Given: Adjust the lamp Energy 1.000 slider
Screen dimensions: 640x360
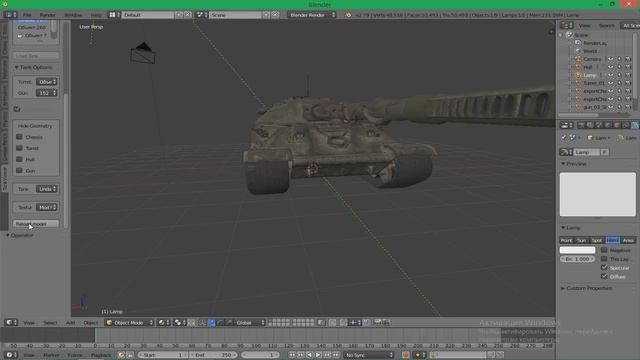Looking at the screenshot, I should [x=577, y=259].
